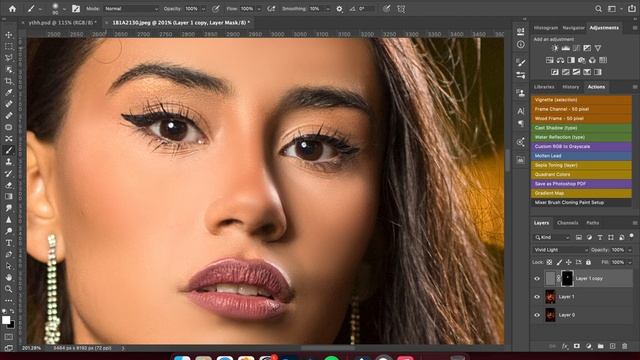Select the Eraser tool

coord(9,185)
